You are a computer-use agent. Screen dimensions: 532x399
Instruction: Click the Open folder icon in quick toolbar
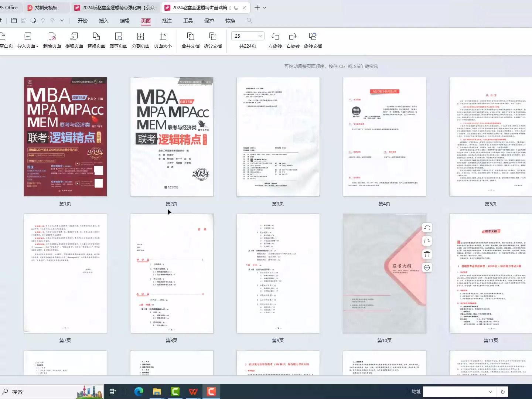tap(14, 21)
